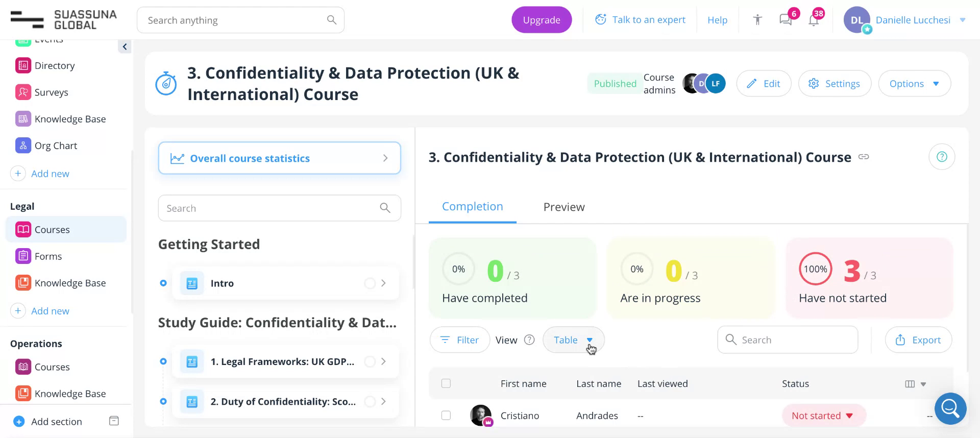Tick the select-all checkbox in table header
This screenshot has width=980, height=438.
point(446,383)
